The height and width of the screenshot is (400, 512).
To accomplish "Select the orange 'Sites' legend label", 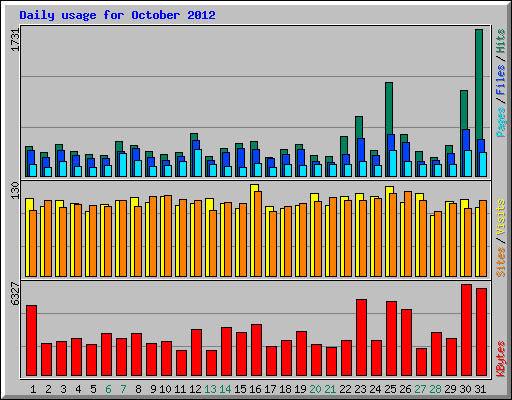I will (501, 262).
